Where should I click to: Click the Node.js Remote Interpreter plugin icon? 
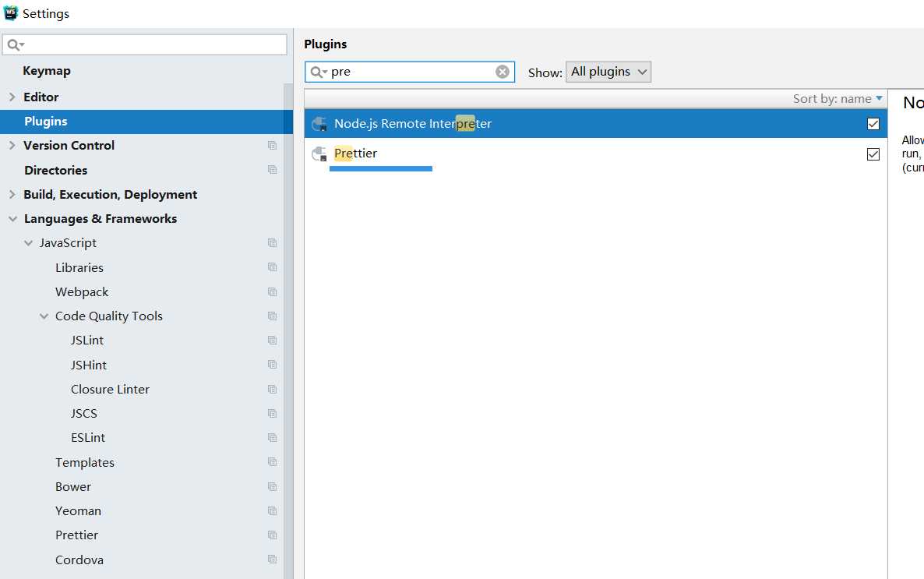coord(319,124)
